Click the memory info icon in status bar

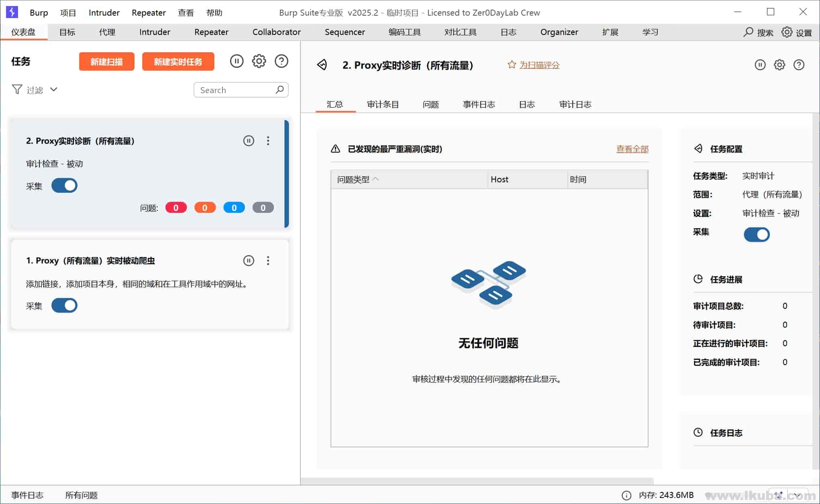tap(626, 495)
